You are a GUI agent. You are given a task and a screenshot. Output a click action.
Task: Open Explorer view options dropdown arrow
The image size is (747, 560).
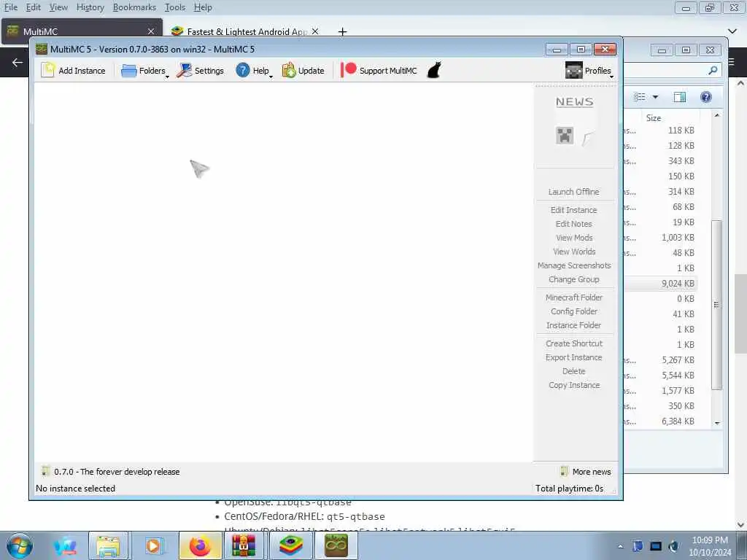coord(656,97)
